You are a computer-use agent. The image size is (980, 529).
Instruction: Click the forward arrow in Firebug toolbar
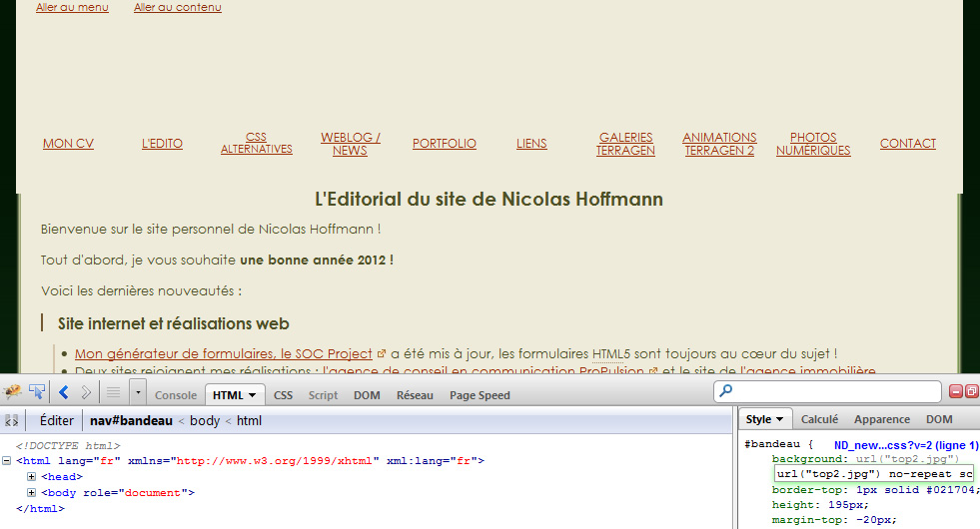86,392
